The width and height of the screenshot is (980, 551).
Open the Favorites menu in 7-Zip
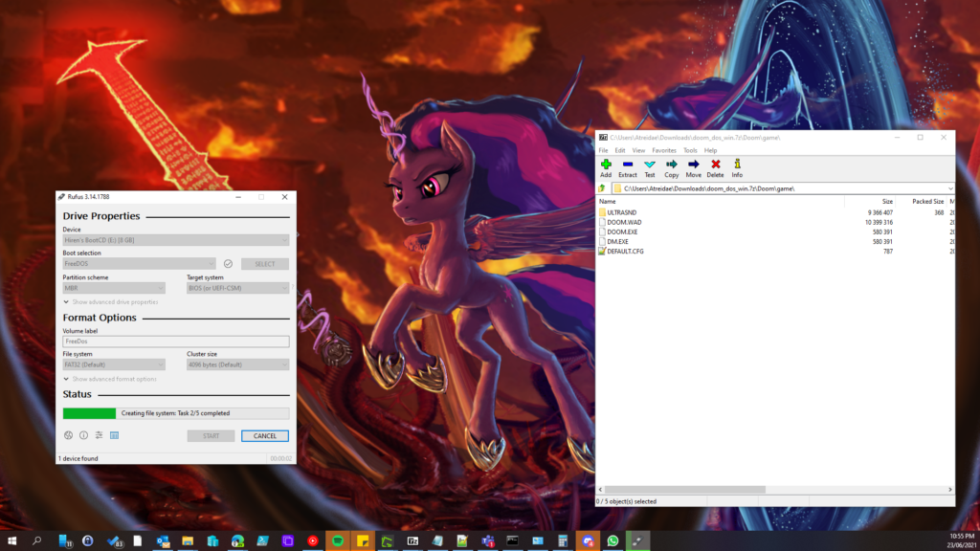(664, 150)
